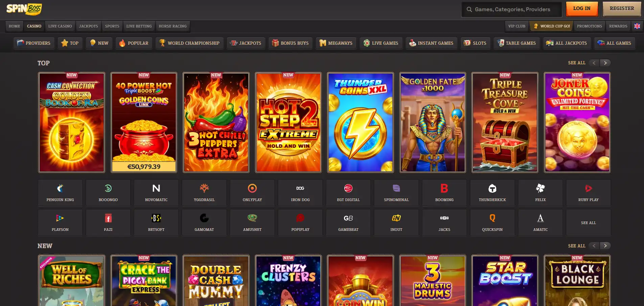Select the Yggdrasil provider tile
The height and width of the screenshot is (306, 644).
click(x=204, y=193)
